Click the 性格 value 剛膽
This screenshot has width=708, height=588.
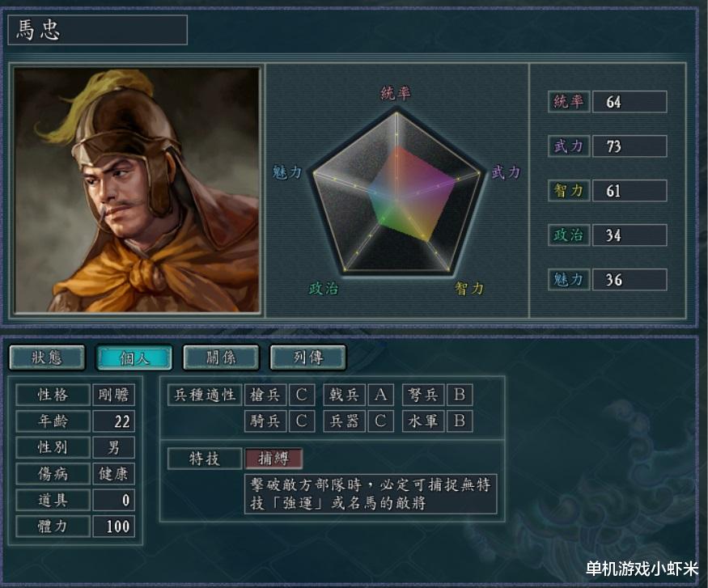pos(114,395)
